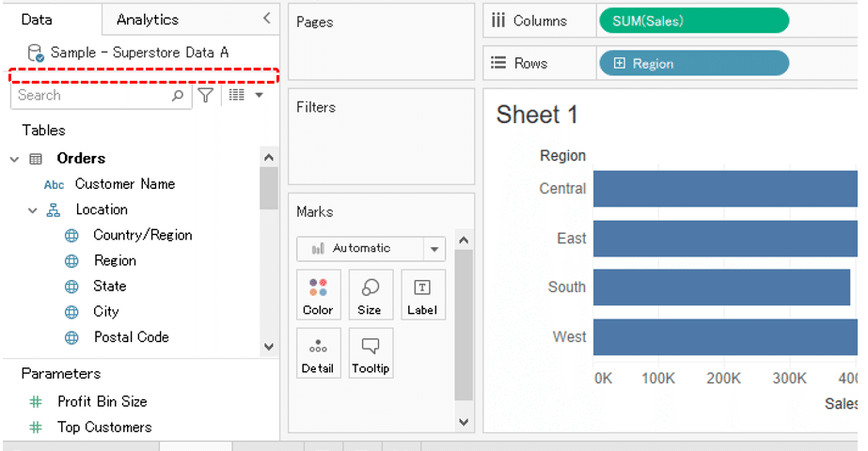Click the Detail marks card button
The height and width of the screenshot is (451, 868).
point(318,353)
